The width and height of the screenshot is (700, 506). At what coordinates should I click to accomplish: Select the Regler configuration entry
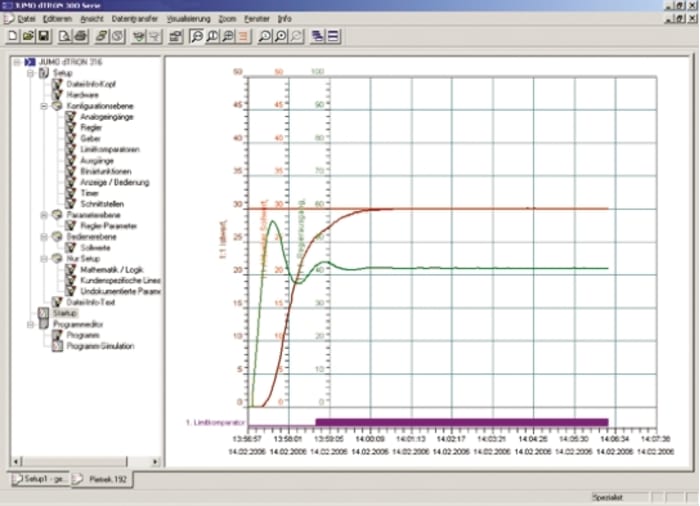click(x=91, y=127)
